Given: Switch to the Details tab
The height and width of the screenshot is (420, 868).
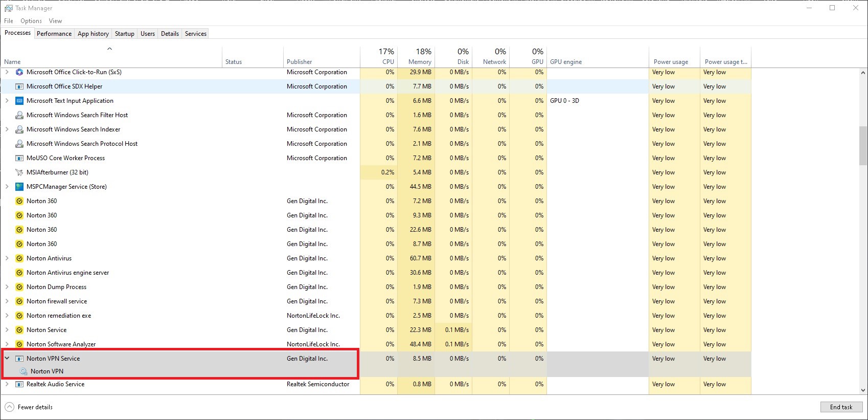Looking at the screenshot, I should pyautogui.click(x=170, y=34).
